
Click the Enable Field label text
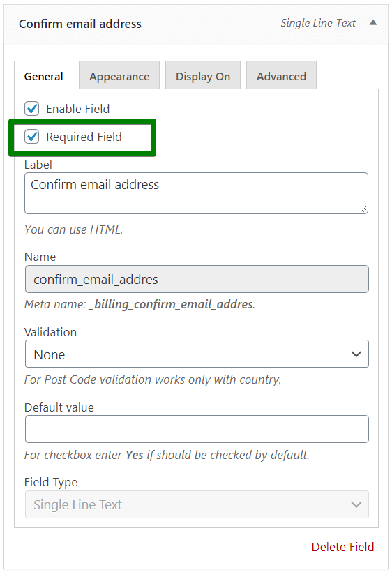click(x=77, y=109)
